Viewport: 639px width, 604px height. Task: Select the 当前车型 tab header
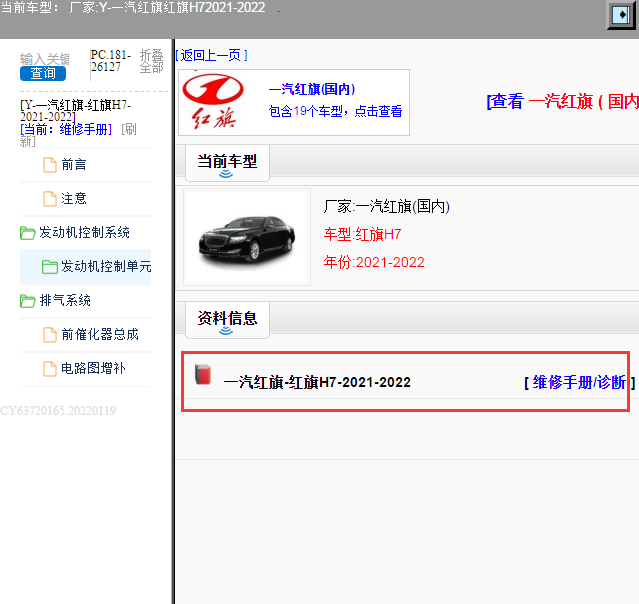227,163
